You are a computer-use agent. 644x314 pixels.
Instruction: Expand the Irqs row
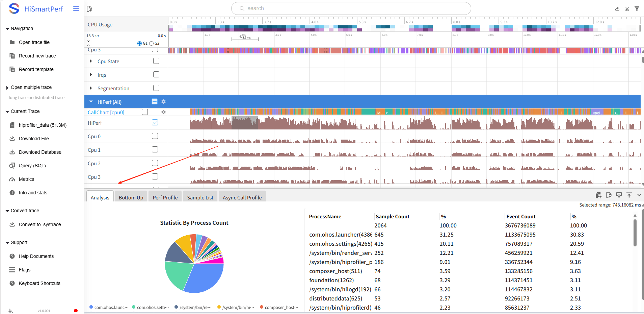(x=91, y=75)
